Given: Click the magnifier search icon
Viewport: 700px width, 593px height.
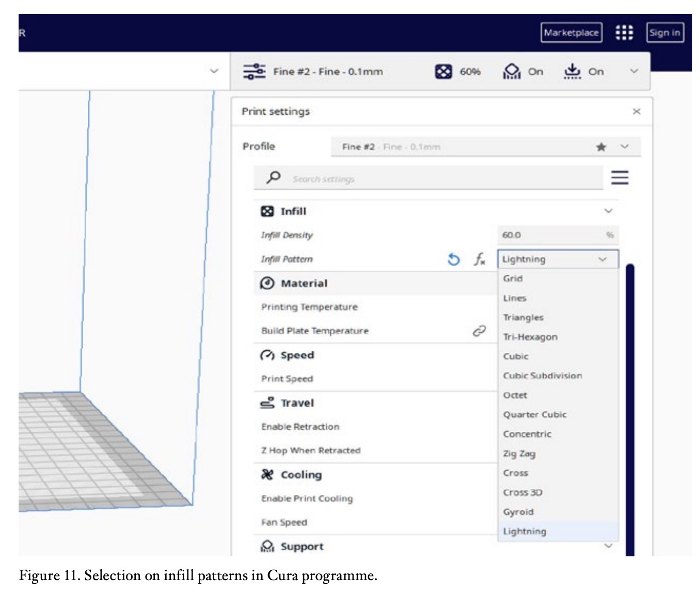Looking at the screenshot, I should tap(273, 178).
